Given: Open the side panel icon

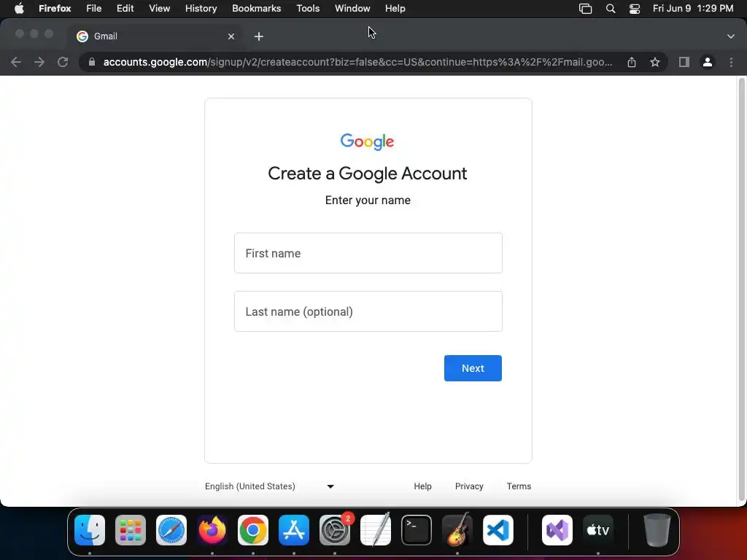Looking at the screenshot, I should pyautogui.click(x=684, y=62).
